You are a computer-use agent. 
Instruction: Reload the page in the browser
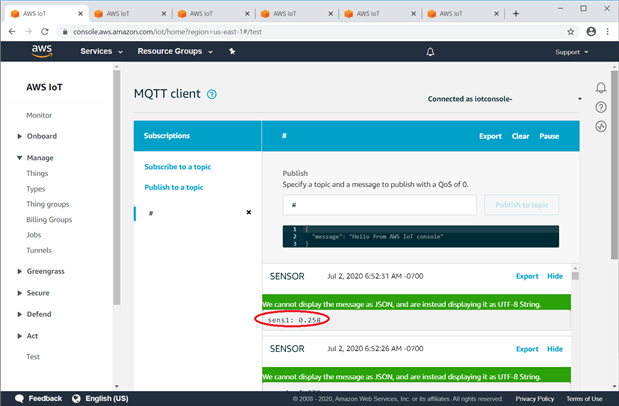pyautogui.click(x=45, y=32)
